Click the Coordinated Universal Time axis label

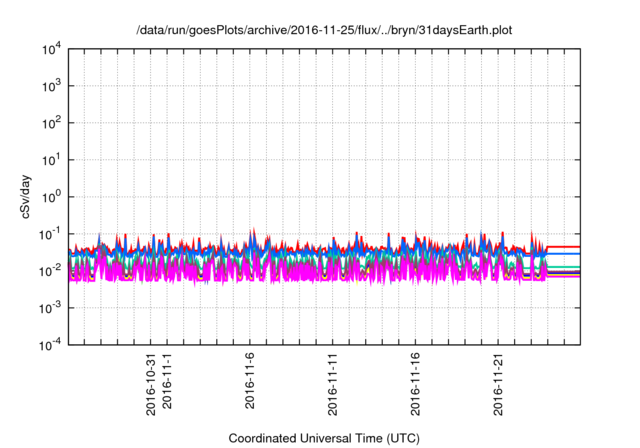click(325, 438)
